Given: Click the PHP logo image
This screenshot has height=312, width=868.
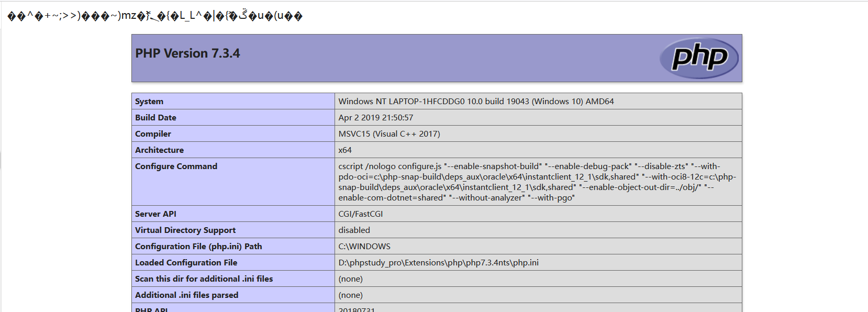Looking at the screenshot, I should coord(699,58).
